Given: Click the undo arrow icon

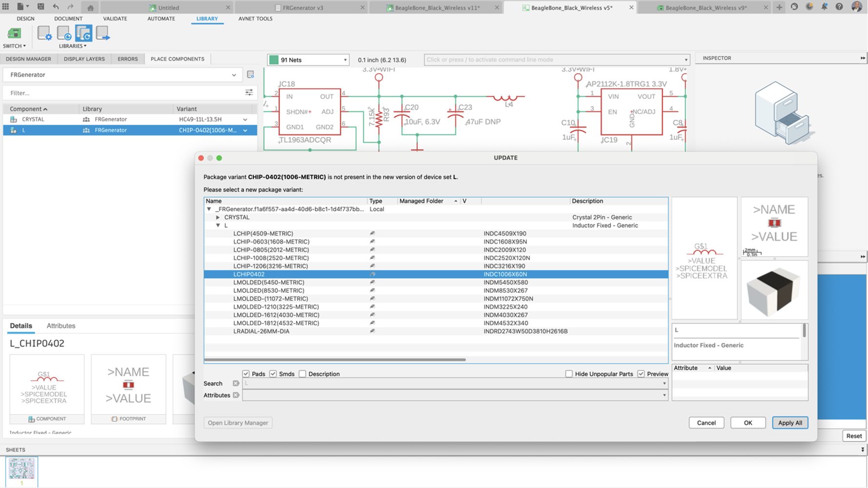Looking at the screenshot, I should pos(56,7).
